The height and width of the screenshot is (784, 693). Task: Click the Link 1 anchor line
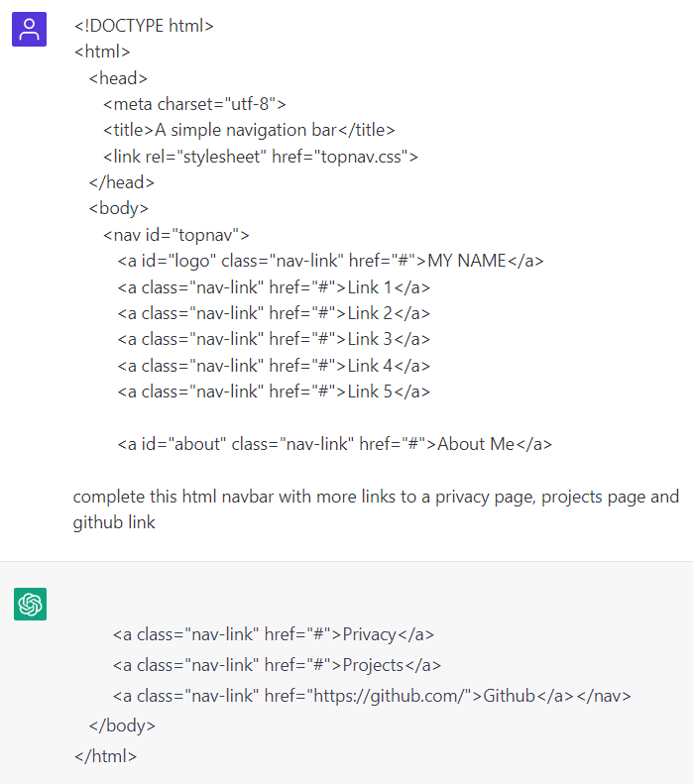click(x=274, y=287)
